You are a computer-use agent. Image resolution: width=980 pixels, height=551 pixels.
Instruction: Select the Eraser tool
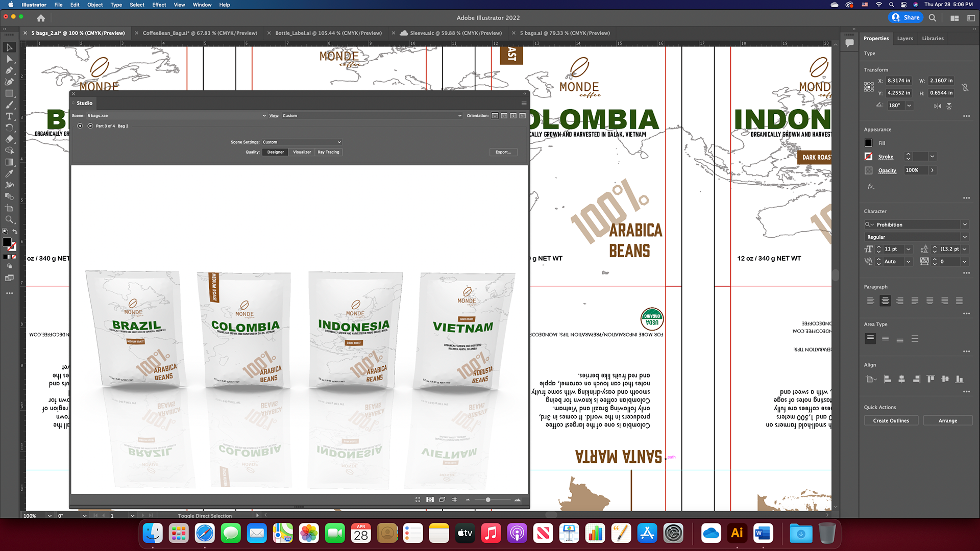coord(9,139)
